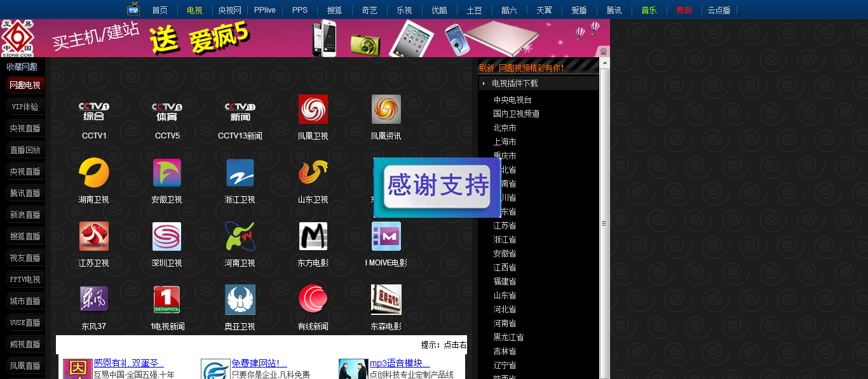Open the 免费建网站 ad link

tap(259, 363)
